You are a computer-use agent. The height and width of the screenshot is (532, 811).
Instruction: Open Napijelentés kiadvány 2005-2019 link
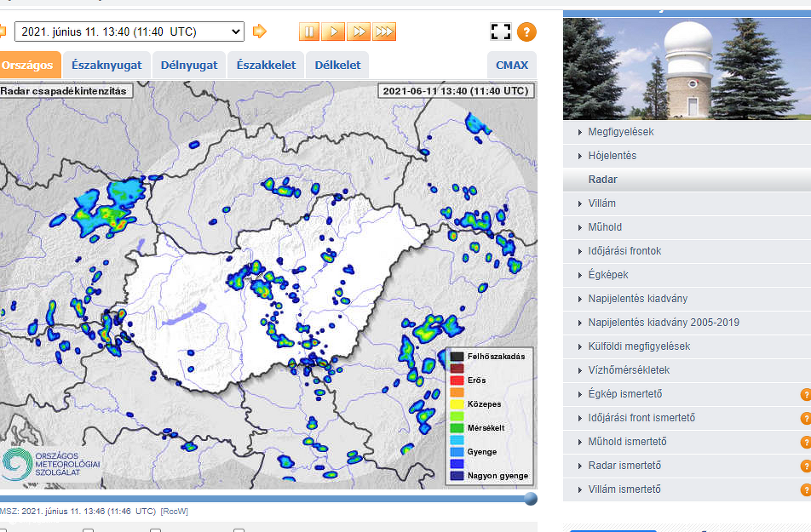[664, 323]
